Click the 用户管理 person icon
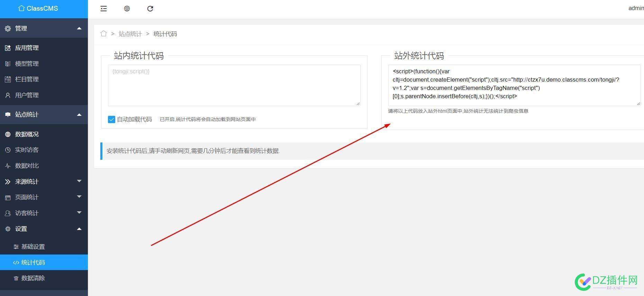Screen dimensions: 644x296 click(x=8, y=95)
